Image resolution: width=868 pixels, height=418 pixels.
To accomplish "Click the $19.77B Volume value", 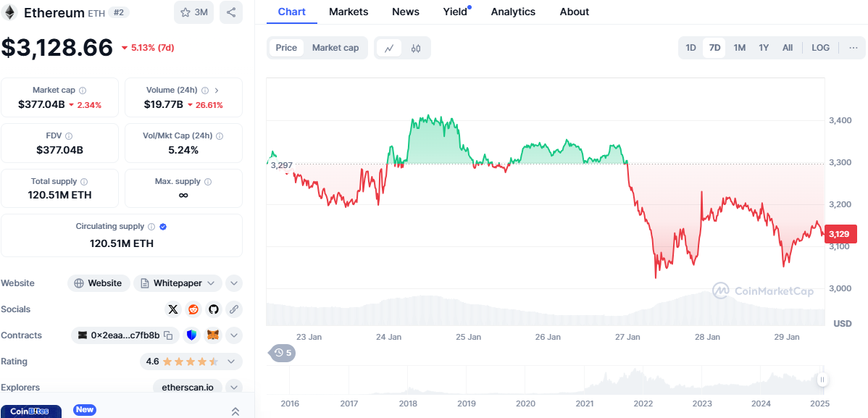I will click(163, 104).
